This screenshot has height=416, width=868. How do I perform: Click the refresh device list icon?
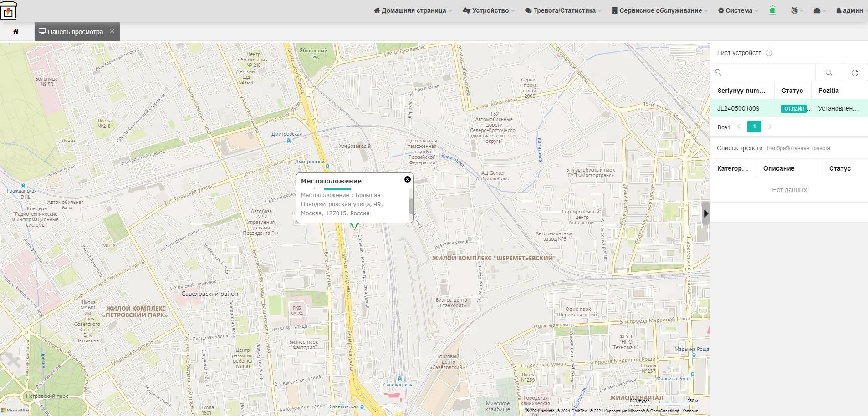pyautogui.click(x=855, y=72)
